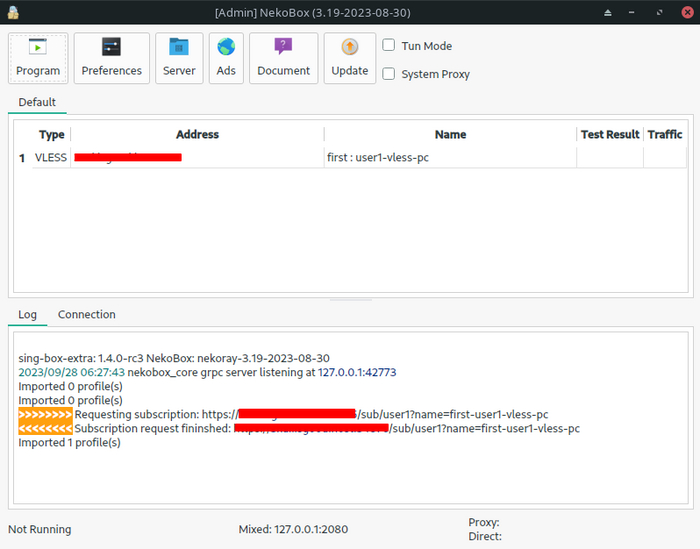This screenshot has width=700, height=549.
Task: Click the Requesting subscription log line
Action: [x=283, y=414]
